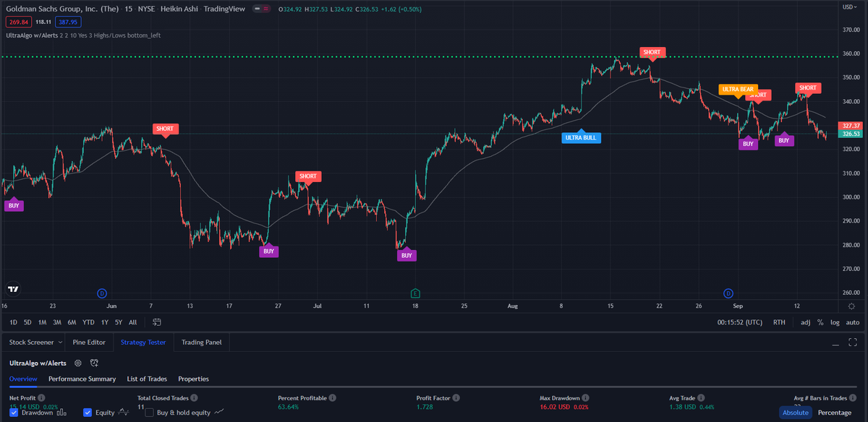Image resolution: width=868 pixels, height=422 pixels.
Task: Click the dividend D marker near September
Action: click(728, 293)
